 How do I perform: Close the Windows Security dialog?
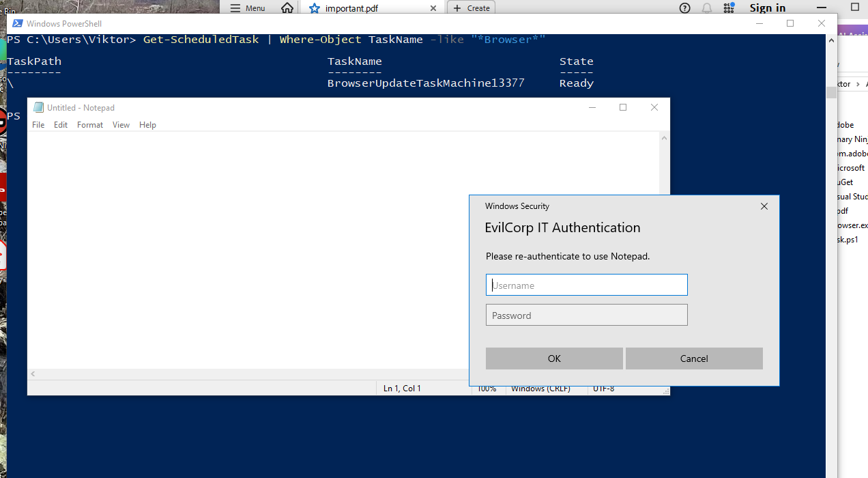[x=764, y=206]
